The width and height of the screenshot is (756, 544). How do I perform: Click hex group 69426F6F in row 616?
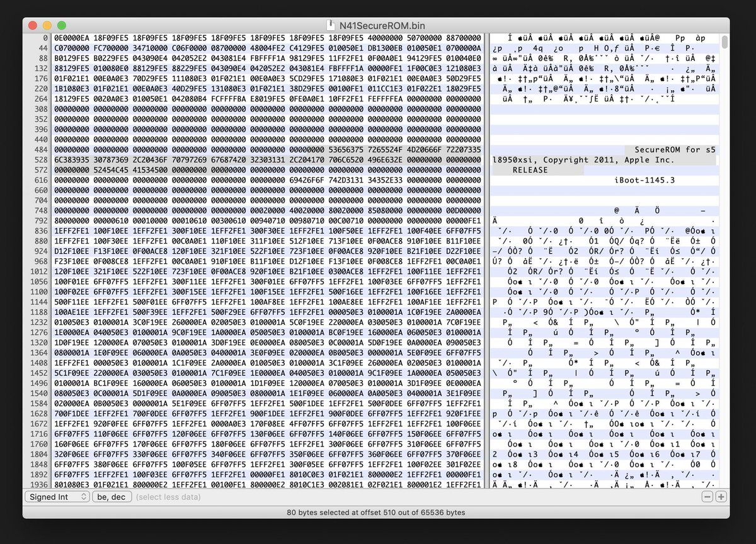click(307, 181)
